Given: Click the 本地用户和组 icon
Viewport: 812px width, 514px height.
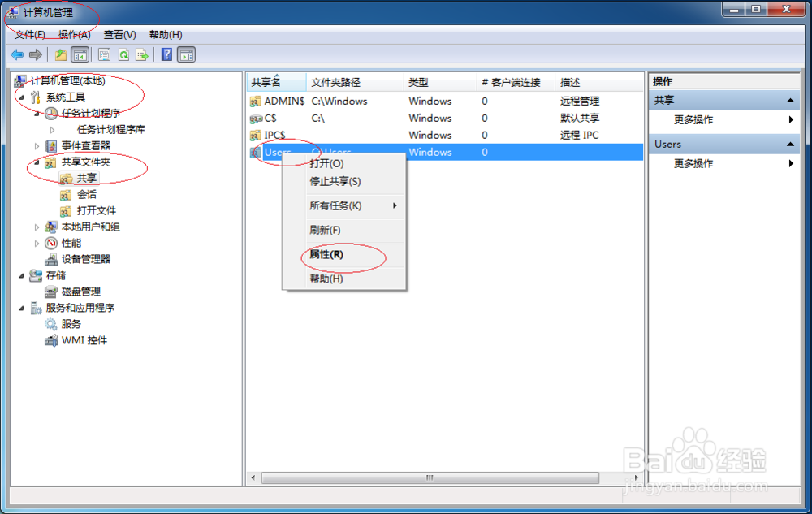Looking at the screenshot, I should (50, 227).
